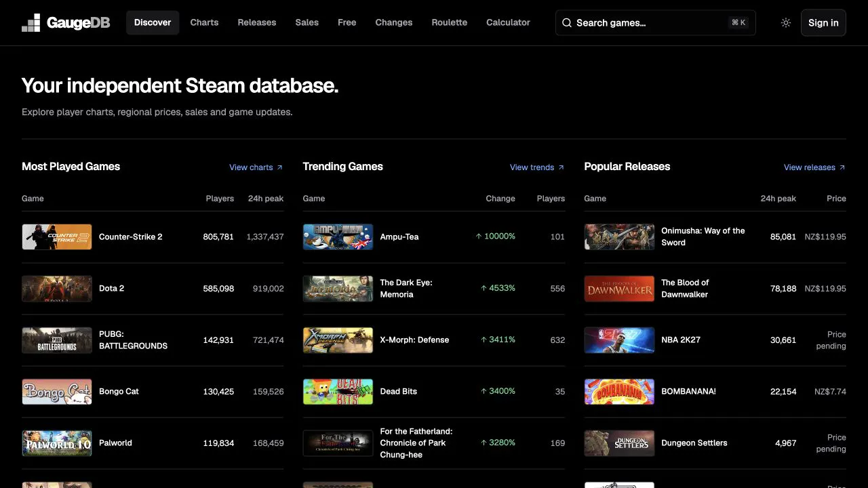Click the Onimusha: Way of the Sword title

[x=703, y=237]
